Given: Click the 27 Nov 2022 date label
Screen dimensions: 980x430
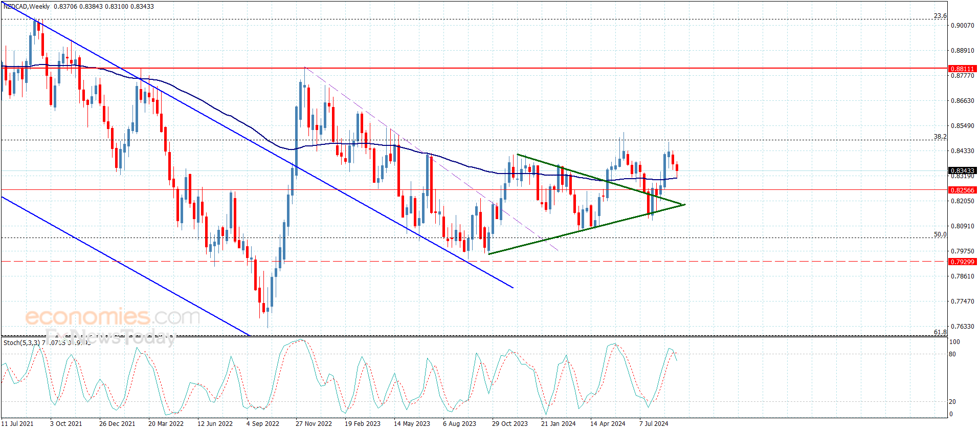Looking at the screenshot, I should [314, 423].
